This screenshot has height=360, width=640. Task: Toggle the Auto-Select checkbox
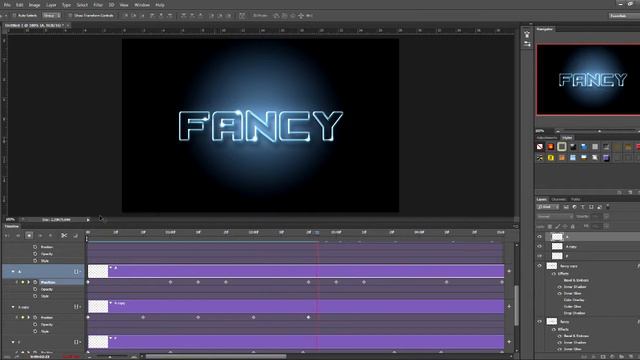coord(14,16)
